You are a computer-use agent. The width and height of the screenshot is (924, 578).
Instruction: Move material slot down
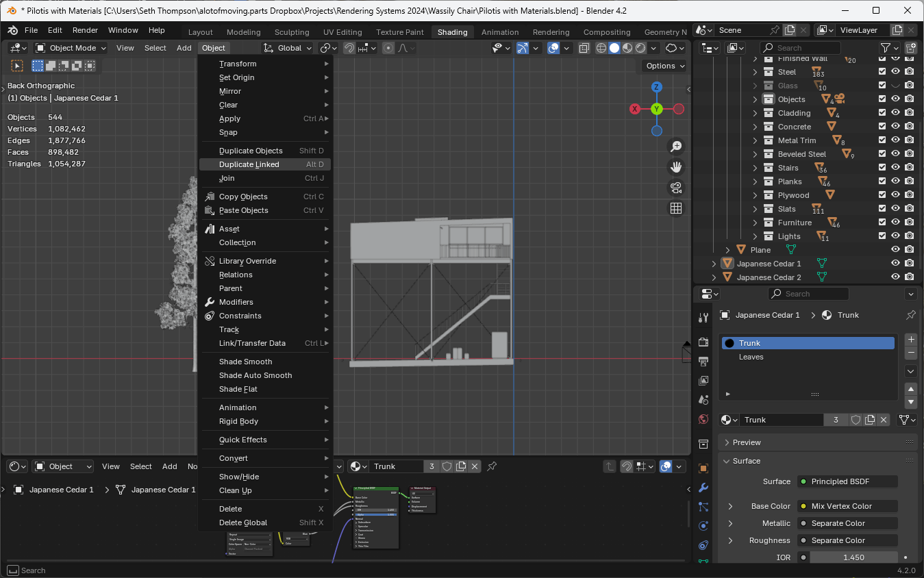911,402
